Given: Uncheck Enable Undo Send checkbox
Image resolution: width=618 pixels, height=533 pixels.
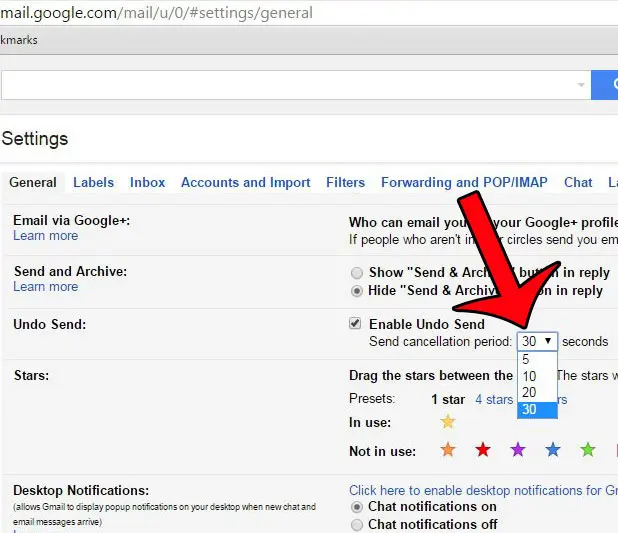Looking at the screenshot, I should point(355,324).
